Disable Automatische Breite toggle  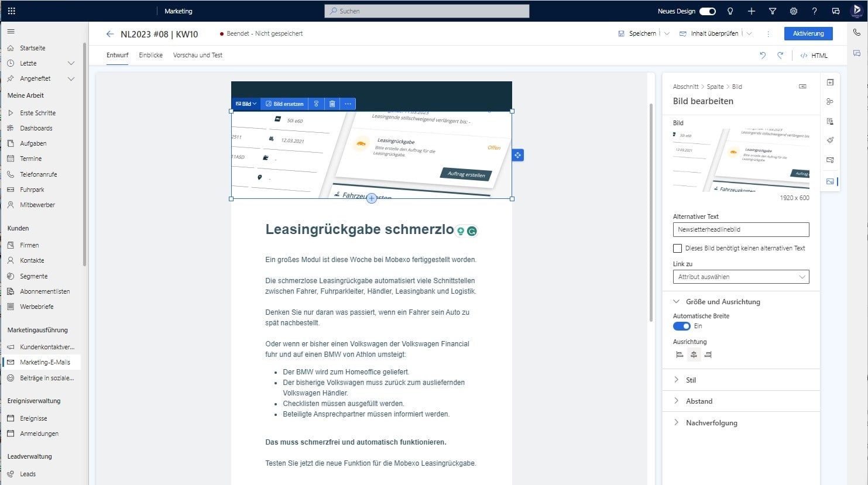pyautogui.click(x=681, y=326)
